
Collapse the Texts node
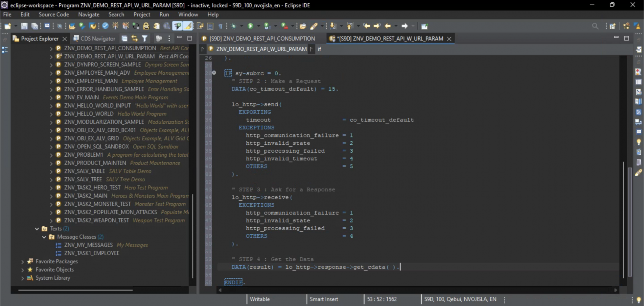point(37,228)
